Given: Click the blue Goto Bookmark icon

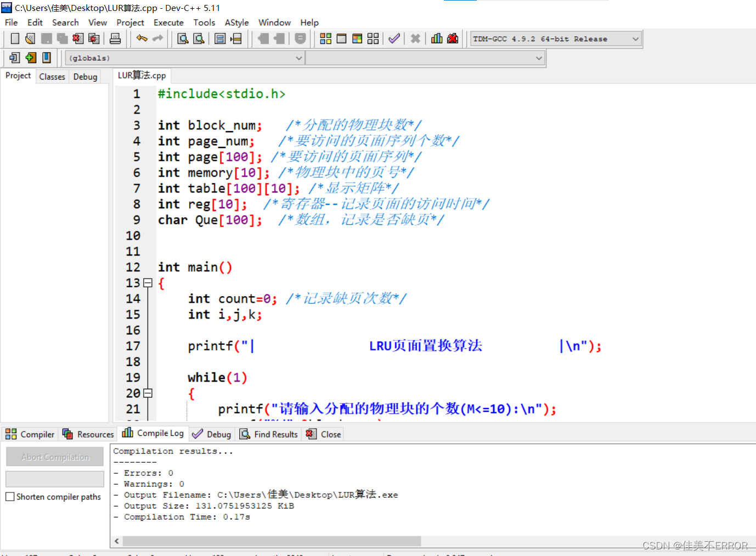Looking at the screenshot, I should 47,57.
